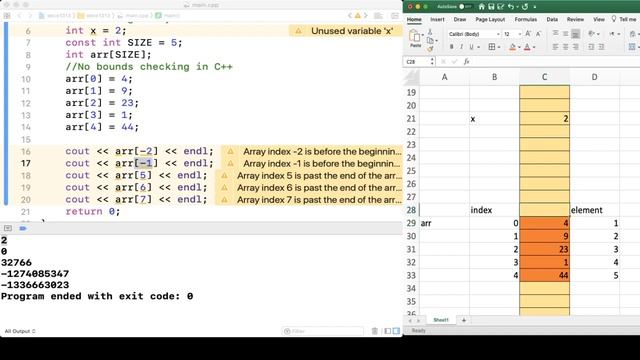Toggle Bold formatting in Excel
640x360 pixels.
coord(451,47)
